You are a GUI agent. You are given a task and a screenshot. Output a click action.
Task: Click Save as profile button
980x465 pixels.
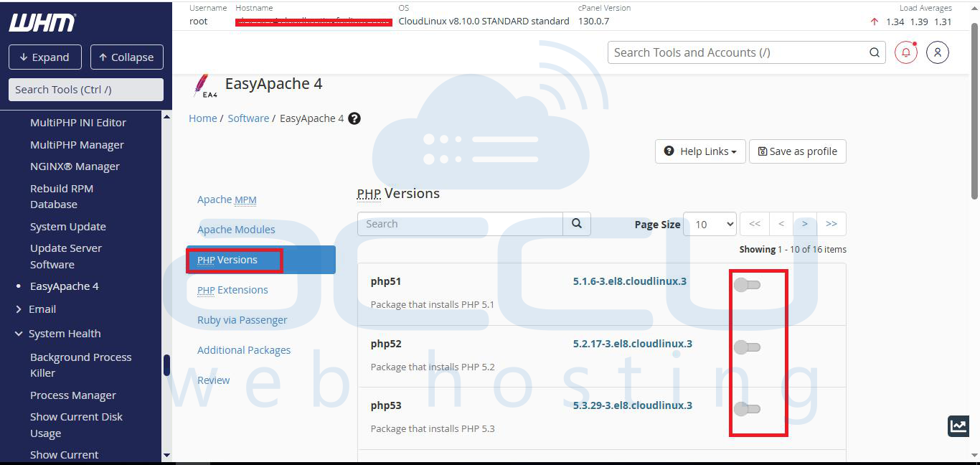tap(797, 151)
